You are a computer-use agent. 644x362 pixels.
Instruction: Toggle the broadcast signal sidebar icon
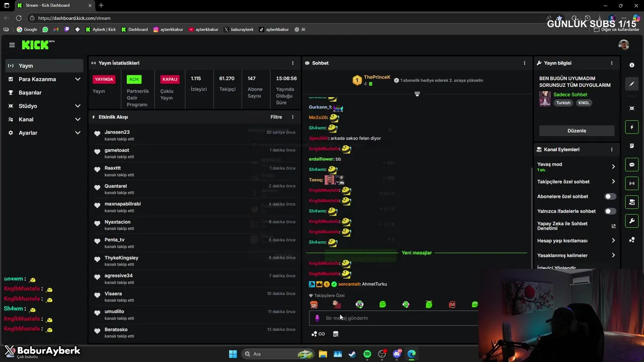point(632,183)
